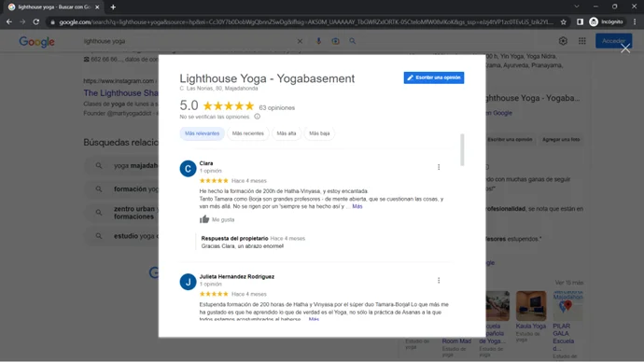
Task: Click reviewer name Clara
Action: coord(206,163)
